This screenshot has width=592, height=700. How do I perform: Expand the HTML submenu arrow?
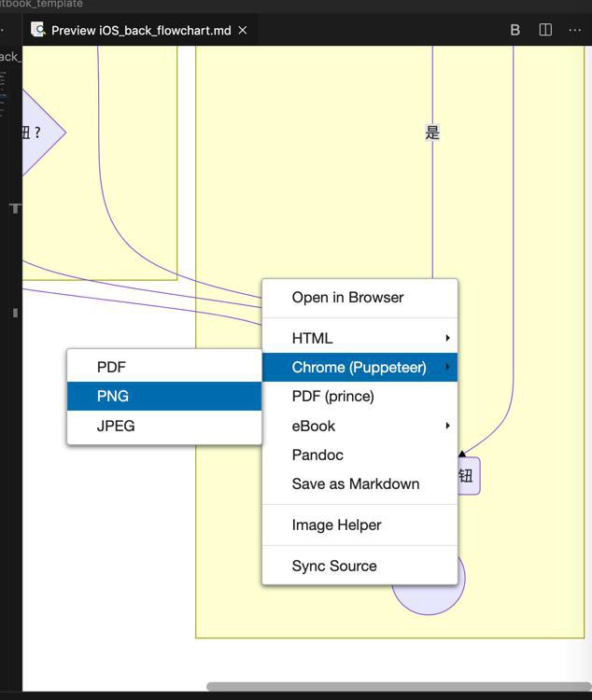pyautogui.click(x=447, y=338)
